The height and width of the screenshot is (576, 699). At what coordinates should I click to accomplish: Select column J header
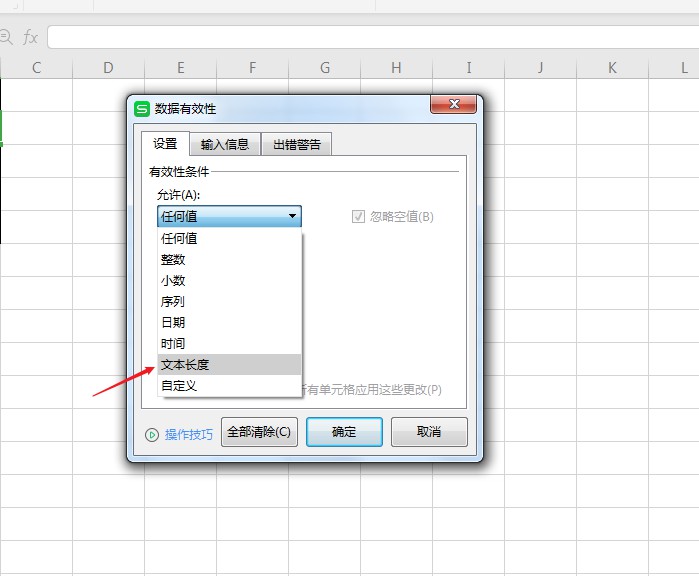pos(540,68)
